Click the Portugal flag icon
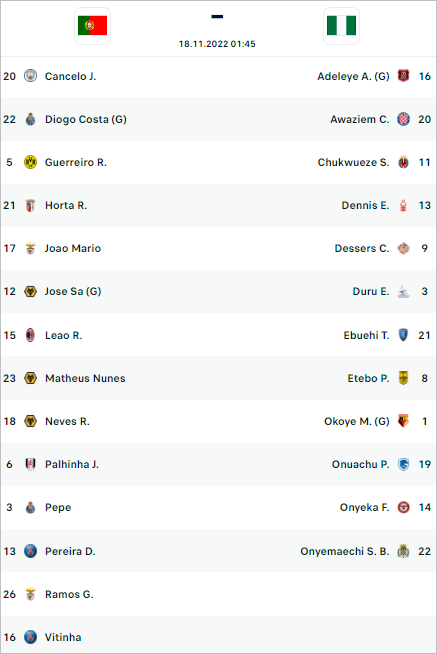 (x=93, y=25)
